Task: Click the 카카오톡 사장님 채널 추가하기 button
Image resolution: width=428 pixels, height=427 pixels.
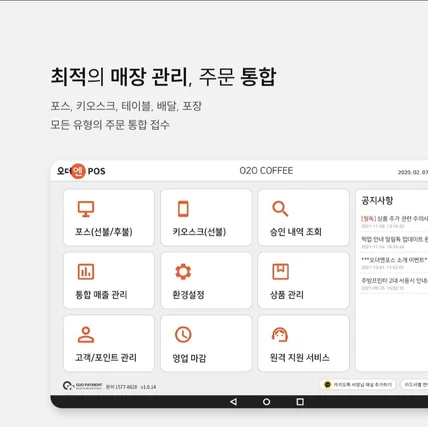Action: [x=358, y=385]
